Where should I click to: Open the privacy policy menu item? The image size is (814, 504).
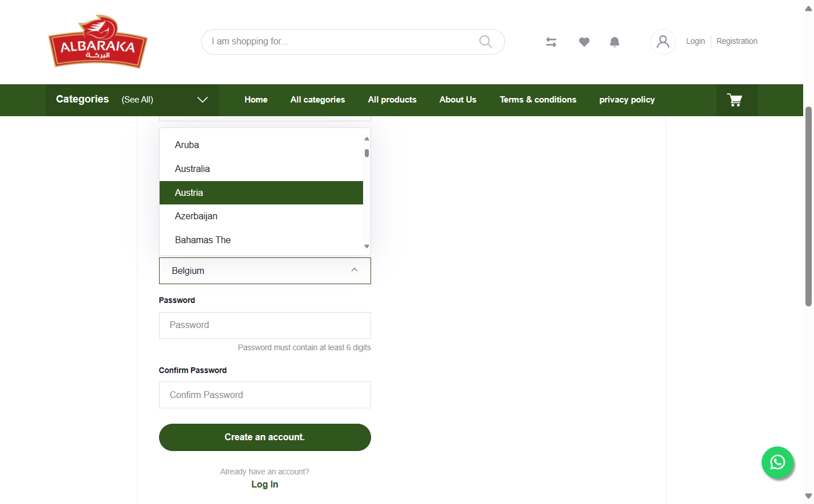pyautogui.click(x=627, y=100)
